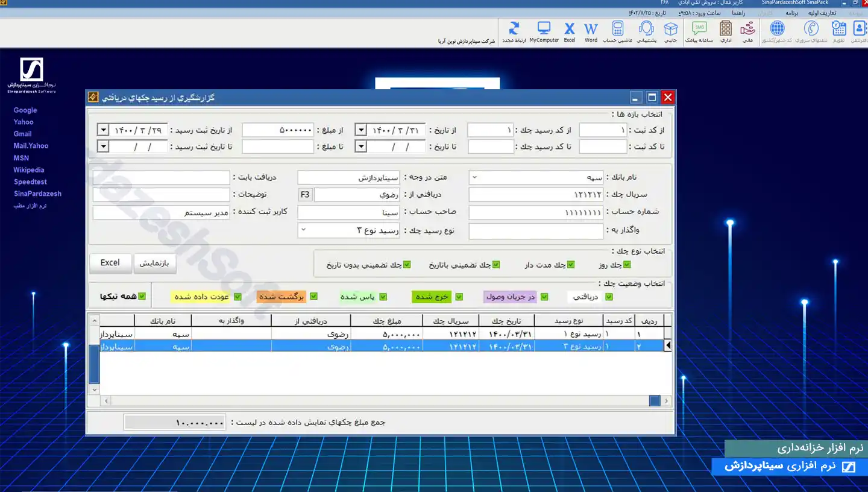This screenshot has width=868, height=492.
Task: Click the Sinapardazesh logo on the sidebar
Action: (x=31, y=75)
